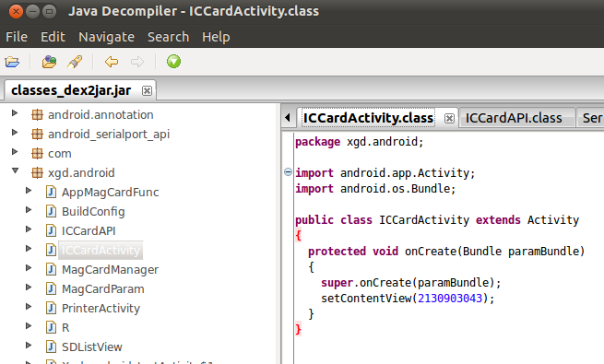Click the highlighted ICCardActivity tree label
Image resolution: width=604 pixels, height=364 pixels.
tap(101, 250)
